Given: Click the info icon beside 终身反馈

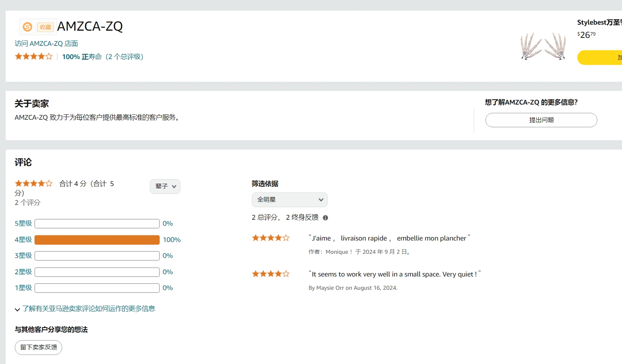Looking at the screenshot, I should pos(325,217).
